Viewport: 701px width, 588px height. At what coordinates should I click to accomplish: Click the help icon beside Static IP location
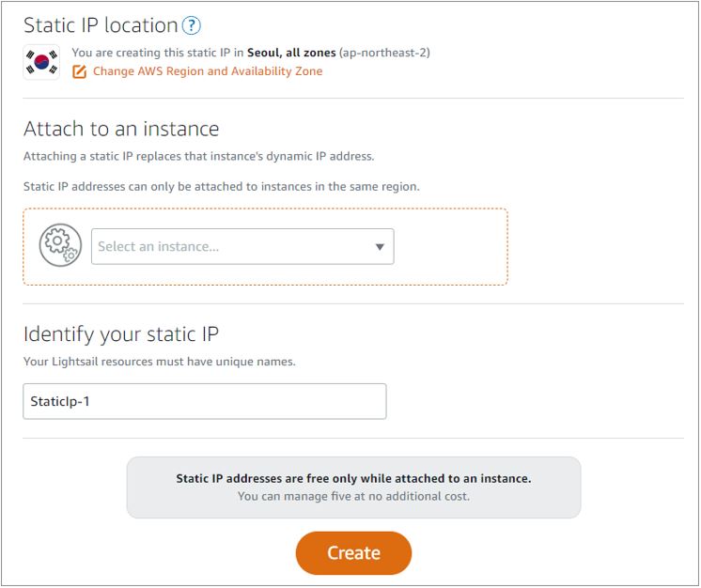pyautogui.click(x=192, y=25)
